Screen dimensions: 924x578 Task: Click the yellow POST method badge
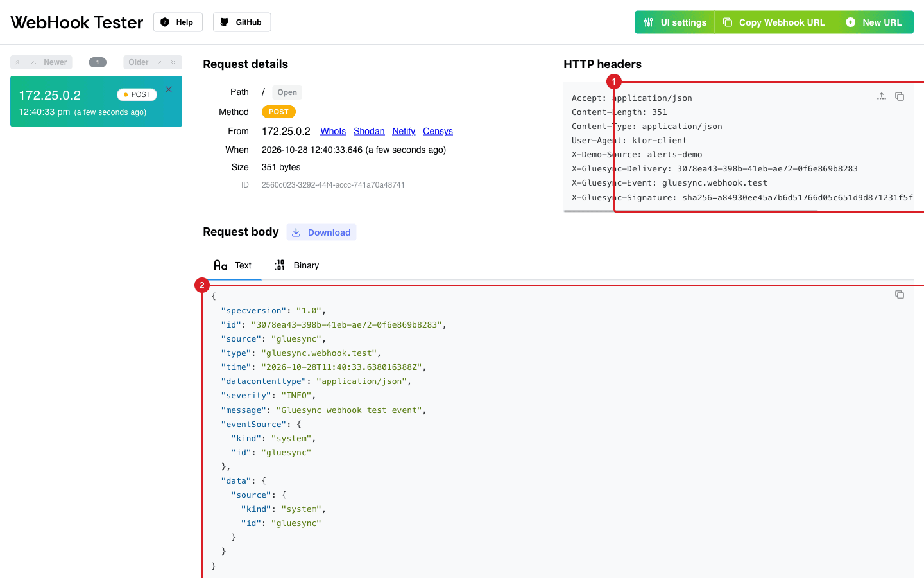click(x=278, y=112)
